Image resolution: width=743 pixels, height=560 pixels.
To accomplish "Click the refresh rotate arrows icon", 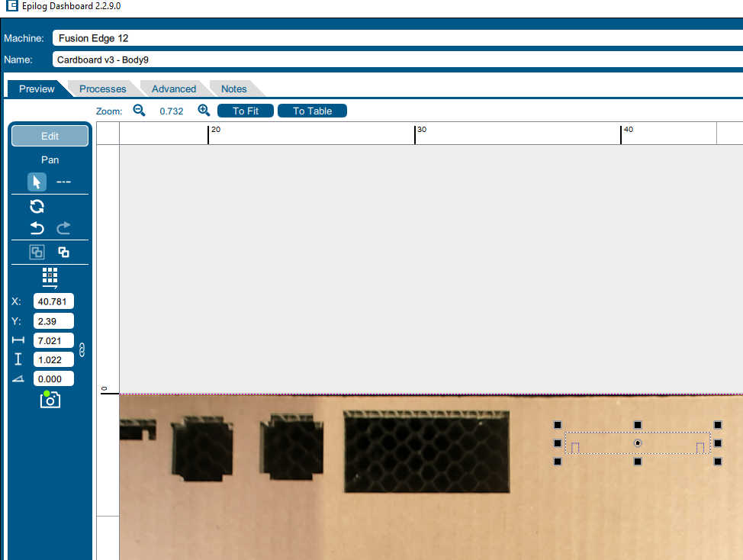I will tap(37, 206).
